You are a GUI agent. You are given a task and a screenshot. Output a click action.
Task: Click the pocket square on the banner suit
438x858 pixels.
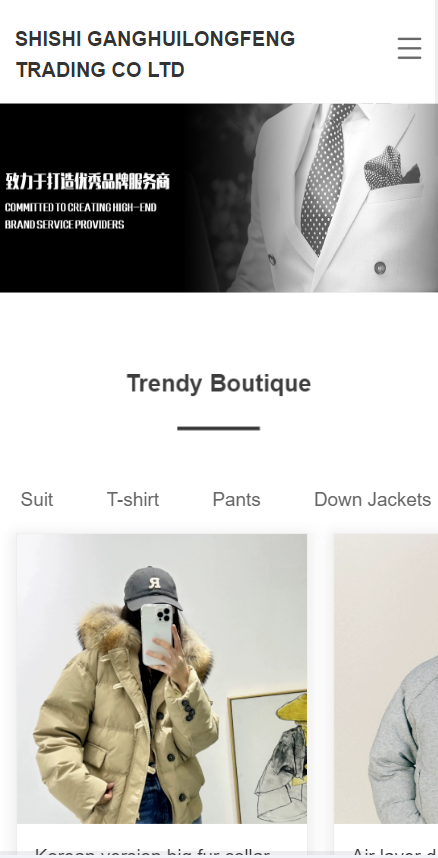(x=391, y=168)
